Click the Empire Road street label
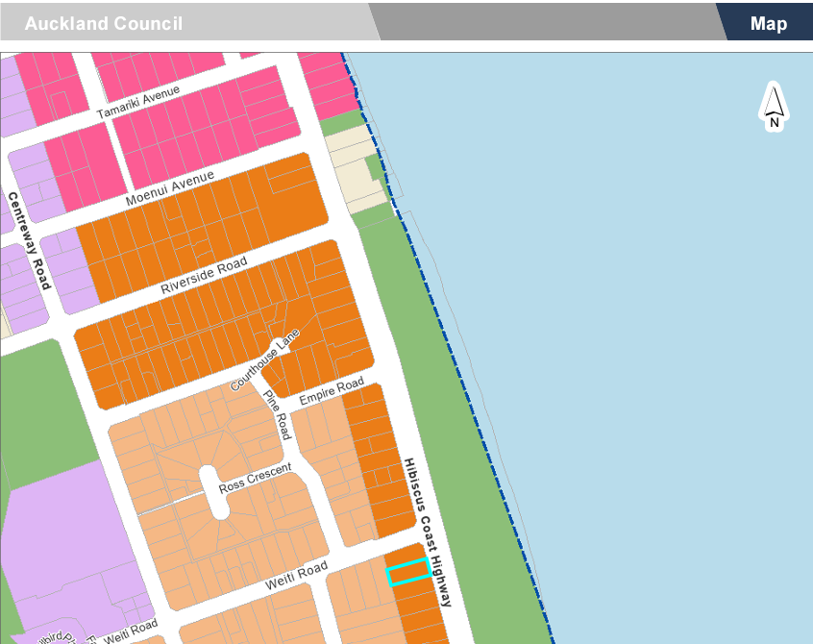The height and width of the screenshot is (644, 813). coord(331,391)
